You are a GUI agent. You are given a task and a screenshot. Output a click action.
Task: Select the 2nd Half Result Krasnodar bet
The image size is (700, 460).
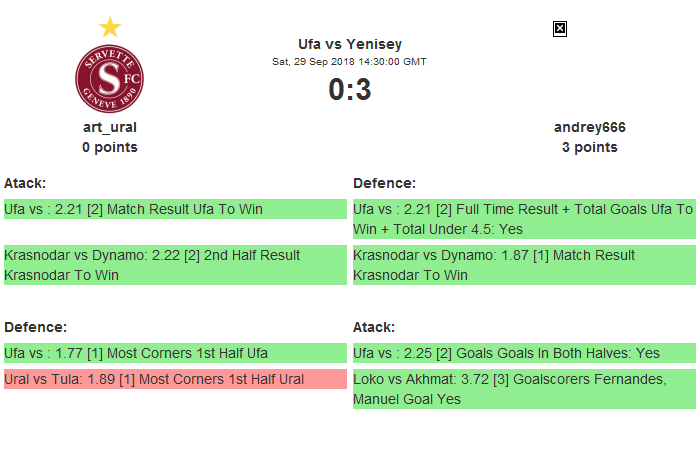click(175, 265)
